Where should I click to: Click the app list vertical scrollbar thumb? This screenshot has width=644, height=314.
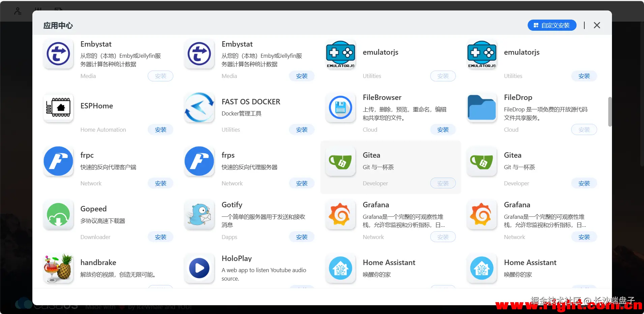point(610,112)
